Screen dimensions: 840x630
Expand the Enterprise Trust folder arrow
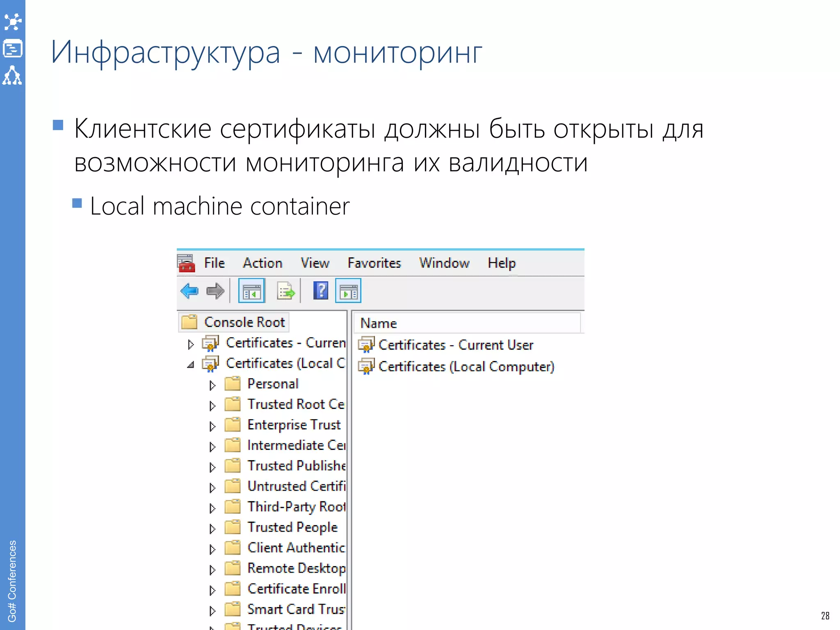tap(212, 426)
